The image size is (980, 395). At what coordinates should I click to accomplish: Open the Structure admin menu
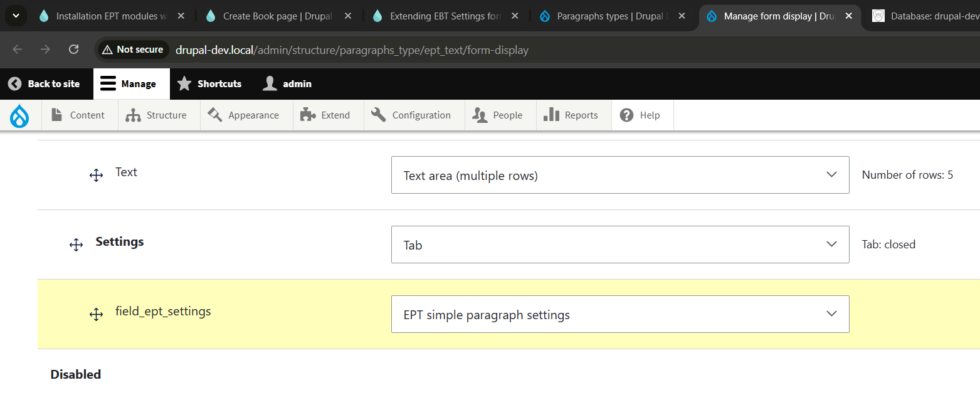(159, 115)
